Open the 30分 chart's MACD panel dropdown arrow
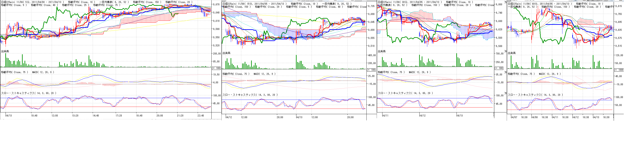 (x=505, y=72)
